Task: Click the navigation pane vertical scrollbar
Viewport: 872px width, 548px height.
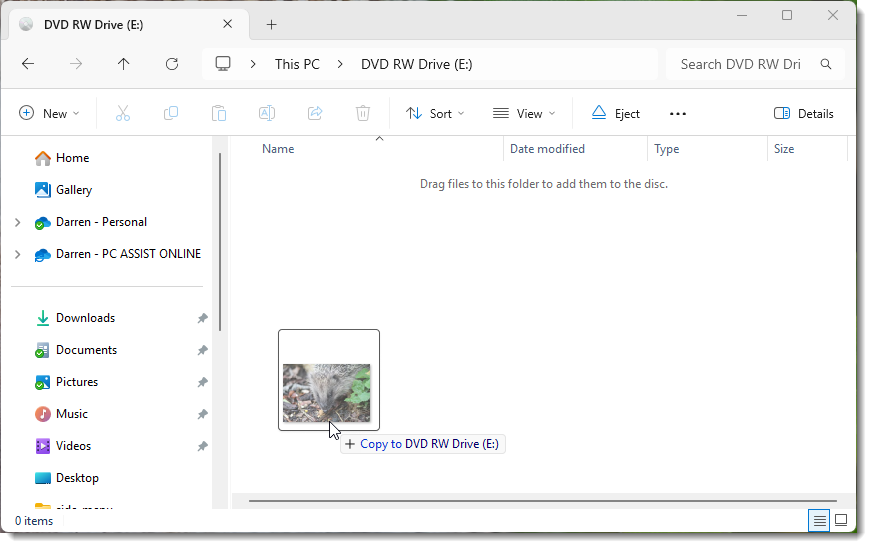Action: click(x=220, y=242)
